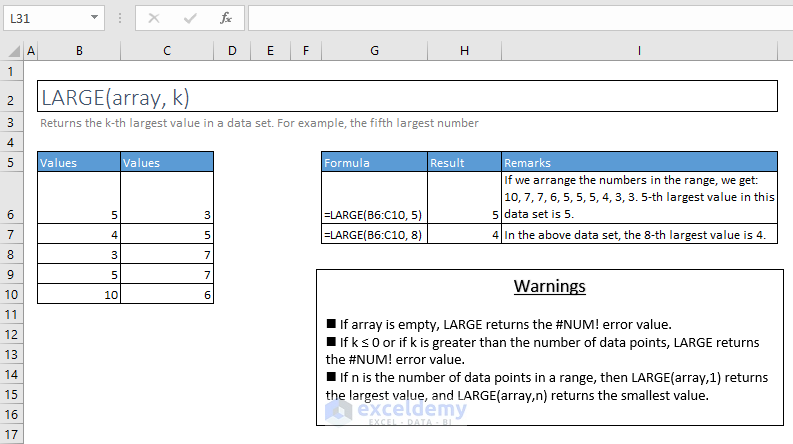Select row 2 header
The width and height of the screenshot is (793, 444).
(11, 96)
